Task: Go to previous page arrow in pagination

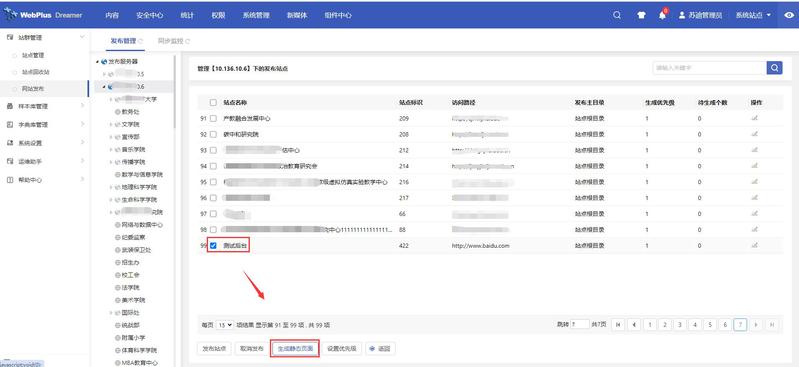Action: tap(633, 324)
